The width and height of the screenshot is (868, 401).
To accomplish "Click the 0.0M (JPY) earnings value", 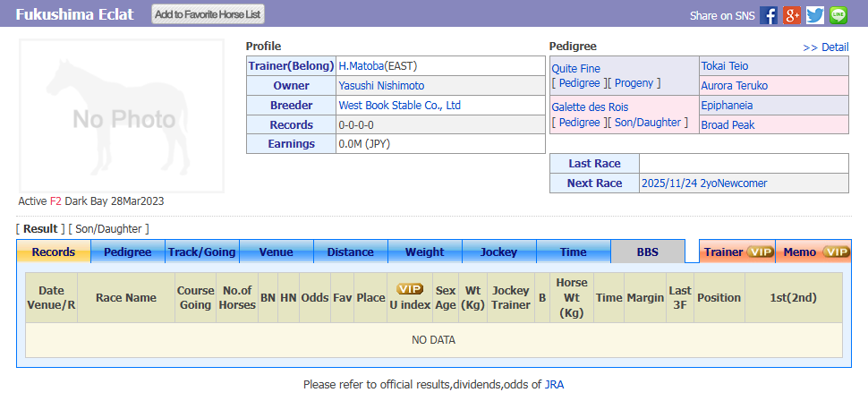I will click(364, 144).
